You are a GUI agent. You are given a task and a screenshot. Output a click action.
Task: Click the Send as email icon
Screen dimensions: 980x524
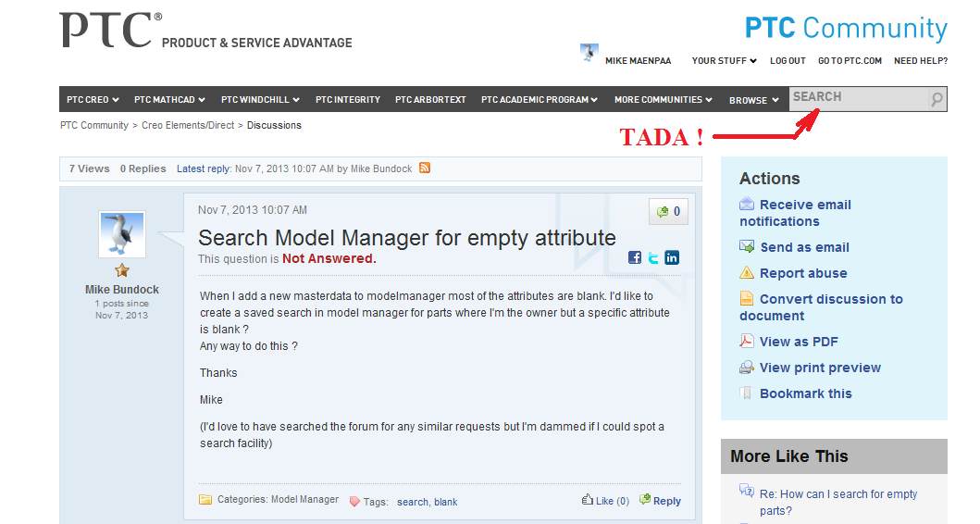[746, 246]
